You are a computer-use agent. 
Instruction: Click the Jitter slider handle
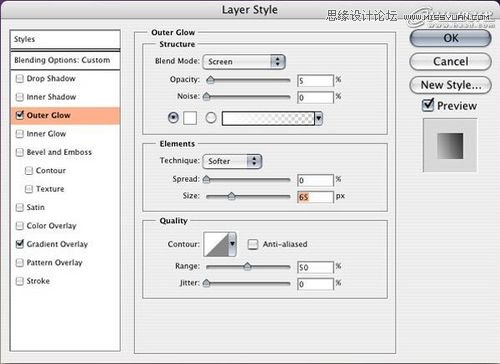[x=207, y=283]
